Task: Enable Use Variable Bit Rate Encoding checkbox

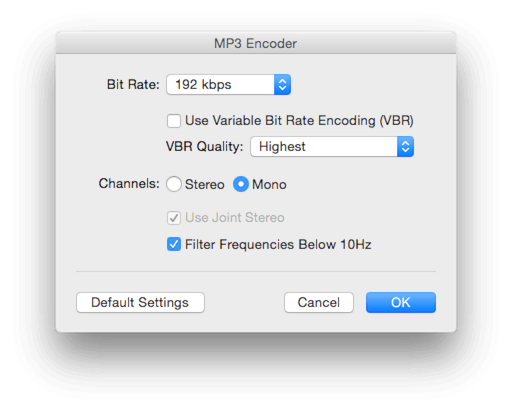Action: coord(174,121)
